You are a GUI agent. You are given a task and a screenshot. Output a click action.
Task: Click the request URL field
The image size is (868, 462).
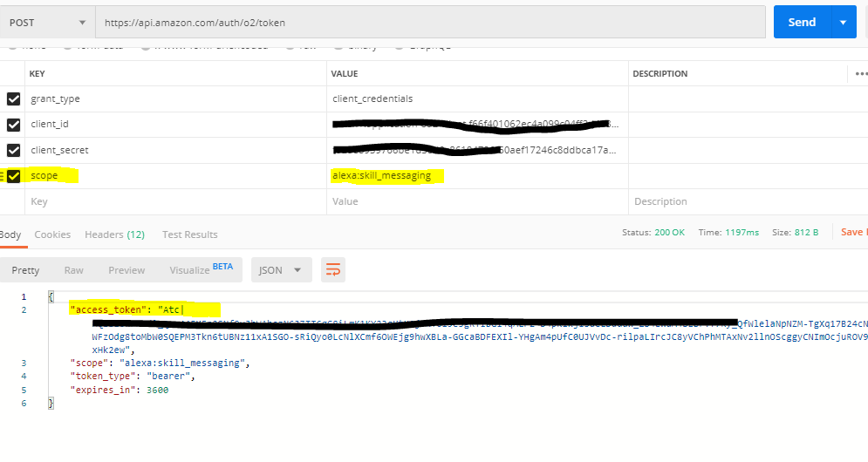coord(430,23)
